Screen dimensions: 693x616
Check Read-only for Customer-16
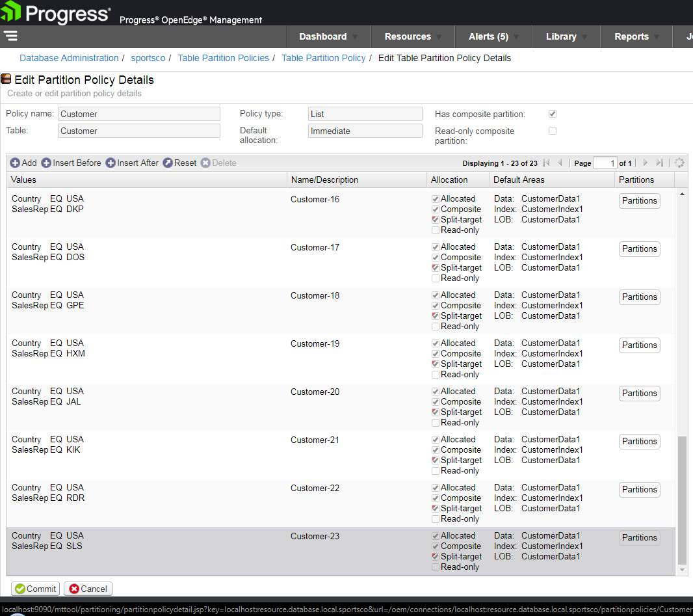pos(436,230)
